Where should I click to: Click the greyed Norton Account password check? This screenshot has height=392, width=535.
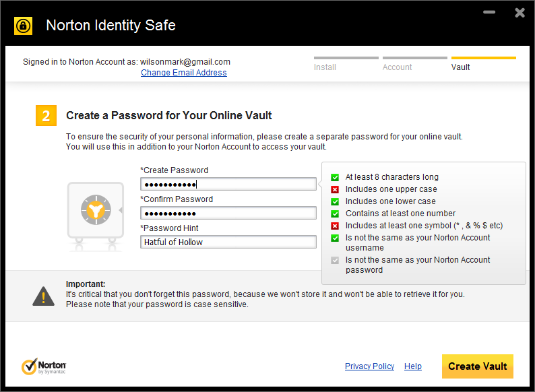[x=335, y=260]
